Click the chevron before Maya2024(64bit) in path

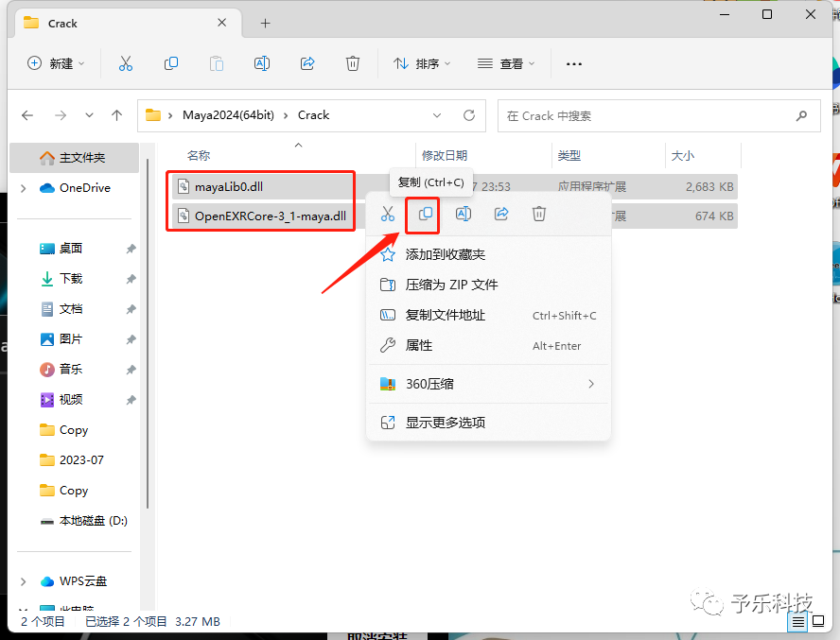pyautogui.click(x=170, y=115)
